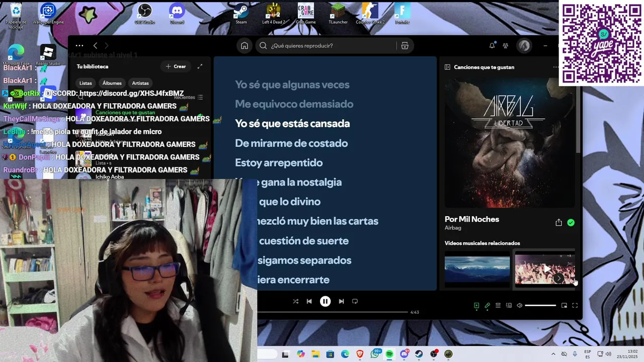This screenshot has width=644, height=362.
Task: Expand Tu biblioteca to full view
Action: point(200,66)
